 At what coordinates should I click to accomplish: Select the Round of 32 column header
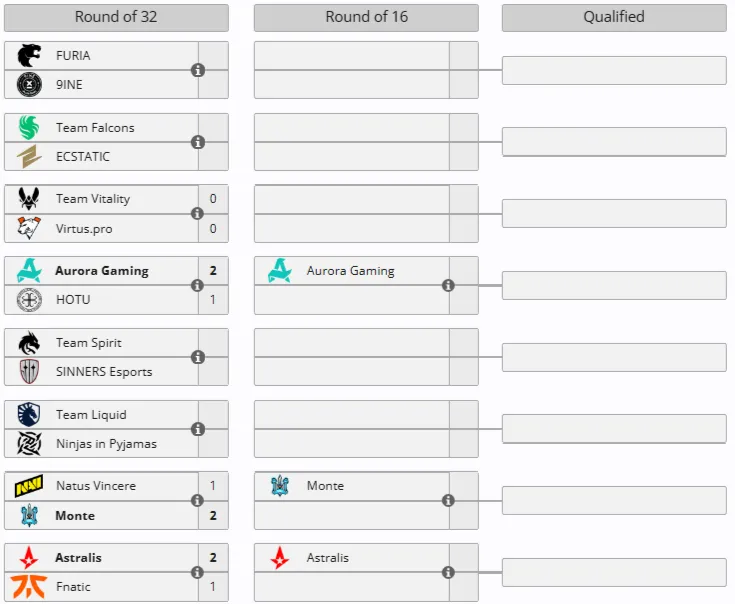pos(116,18)
